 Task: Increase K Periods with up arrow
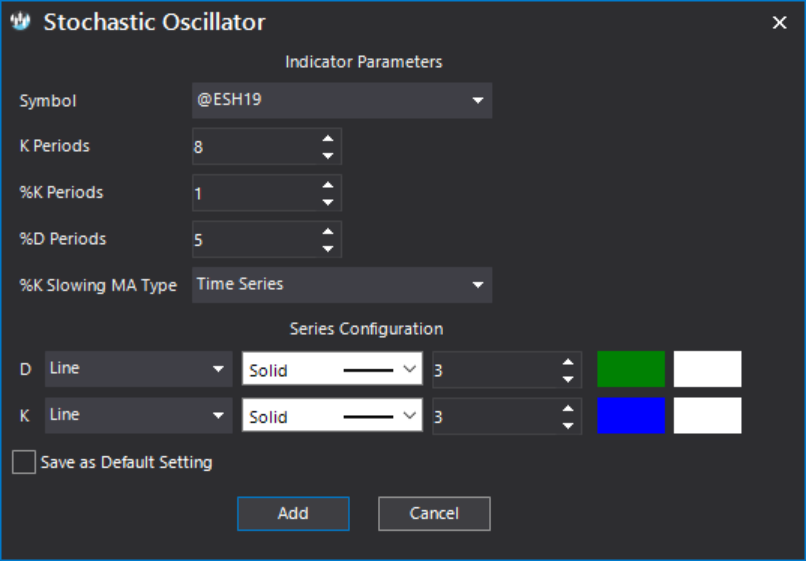pyautogui.click(x=327, y=139)
